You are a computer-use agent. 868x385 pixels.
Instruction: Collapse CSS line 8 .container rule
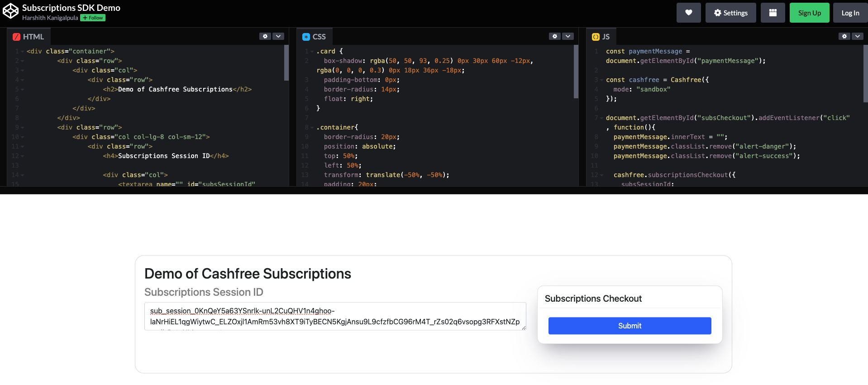tap(312, 128)
